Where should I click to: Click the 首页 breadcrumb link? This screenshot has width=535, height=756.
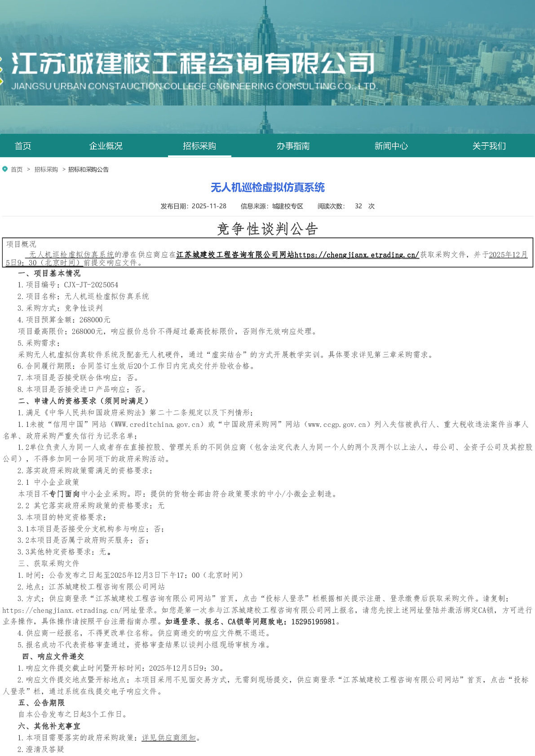(17, 170)
